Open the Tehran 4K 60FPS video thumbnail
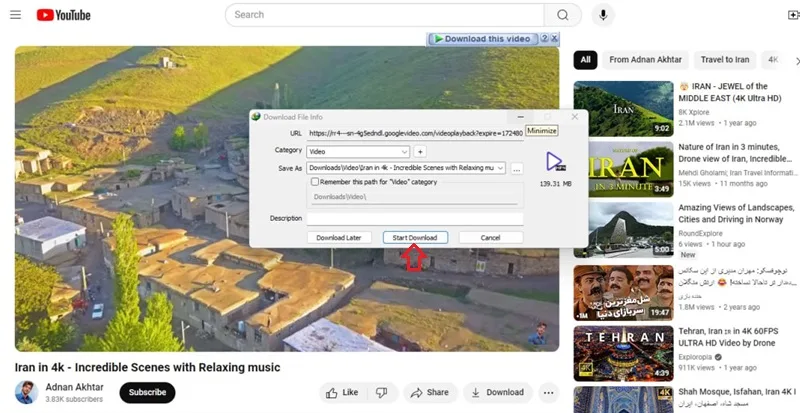This screenshot has height=413, width=800. 623,353
